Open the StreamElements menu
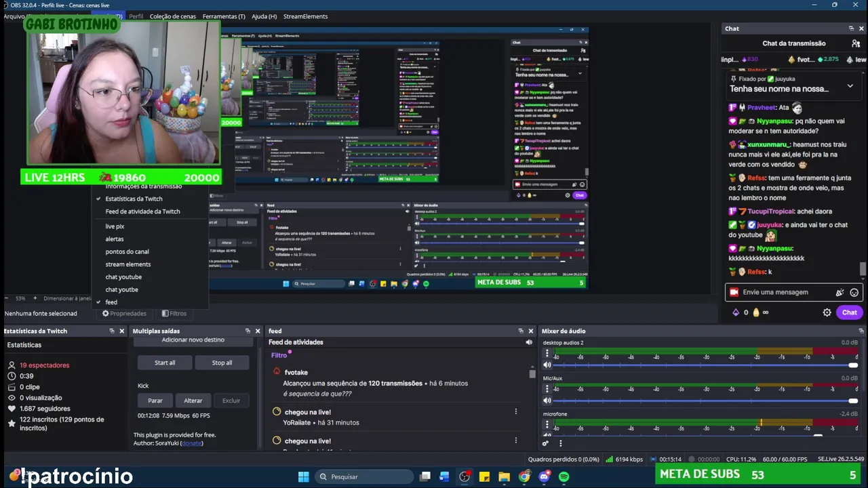 pos(305,16)
